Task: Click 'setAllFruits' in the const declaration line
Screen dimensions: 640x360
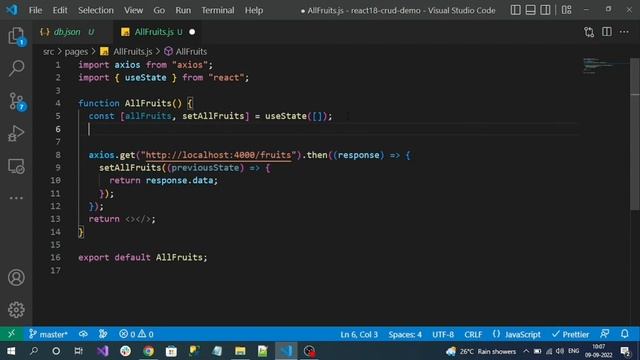Action: pos(213,116)
